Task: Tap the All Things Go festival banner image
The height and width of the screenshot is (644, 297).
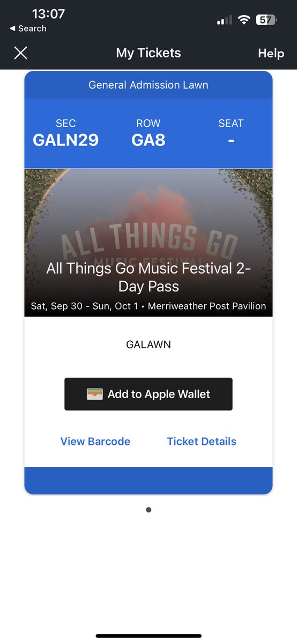Action: [148, 243]
